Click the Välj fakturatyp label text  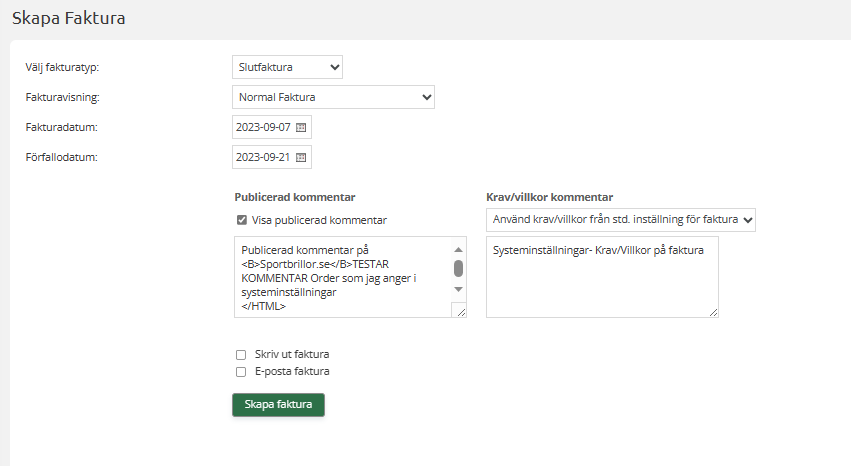pos(69,68)
